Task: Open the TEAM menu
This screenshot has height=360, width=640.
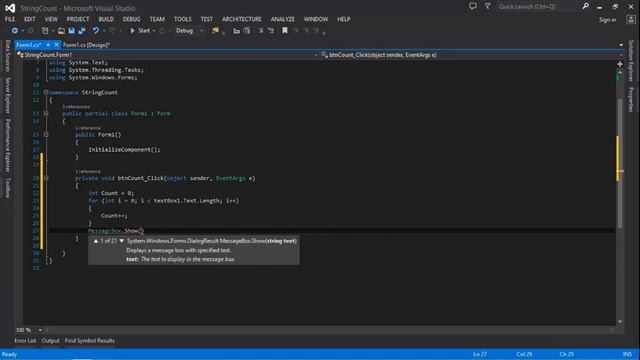Action: coord(157,19)
